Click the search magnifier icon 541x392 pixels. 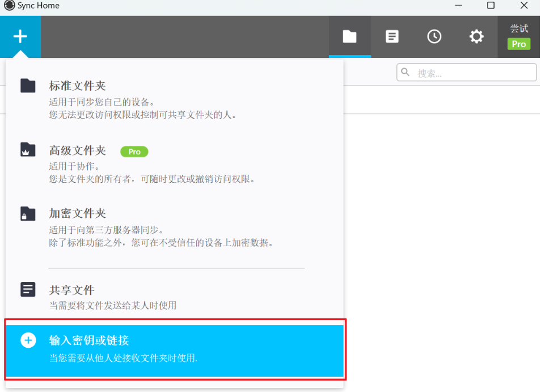pyautogui.click(x=405, y=72)
